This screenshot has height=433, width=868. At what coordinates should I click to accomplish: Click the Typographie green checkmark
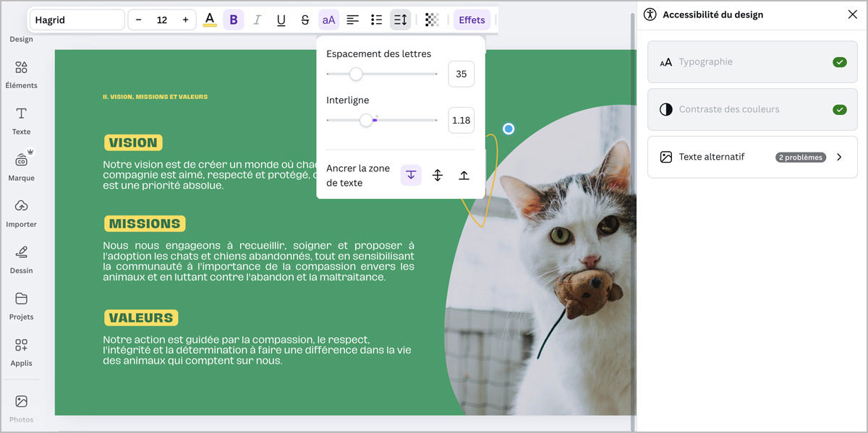pos(839,62)
